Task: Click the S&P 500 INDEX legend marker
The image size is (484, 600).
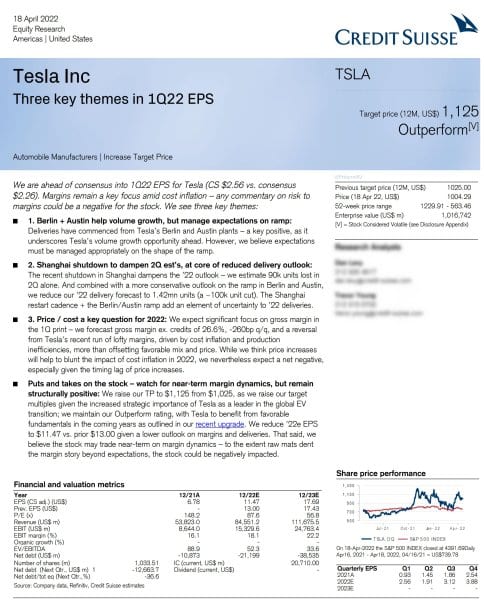Action: click(403, 539)
